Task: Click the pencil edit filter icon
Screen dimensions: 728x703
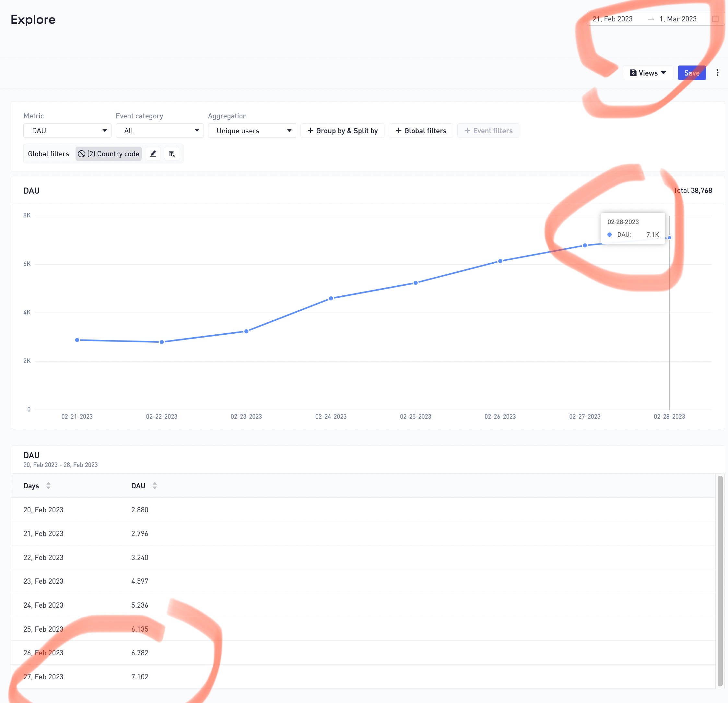Action: pos(153,154)
